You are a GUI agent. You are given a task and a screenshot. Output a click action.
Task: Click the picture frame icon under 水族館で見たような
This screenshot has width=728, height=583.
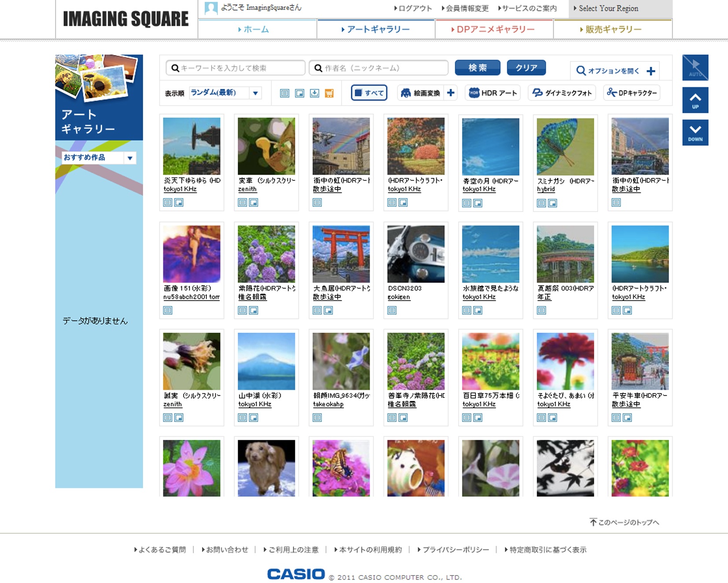pyautogui.click(x=478, y=310)
